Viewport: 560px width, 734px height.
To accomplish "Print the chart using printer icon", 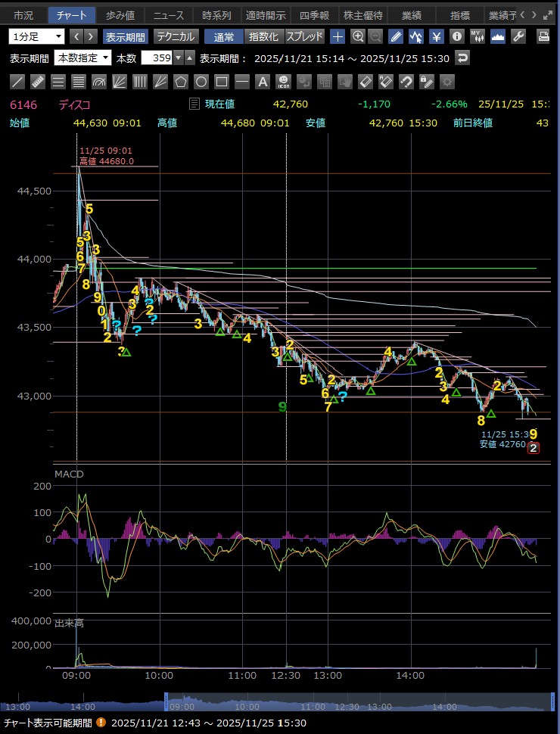I will point(543,36).
